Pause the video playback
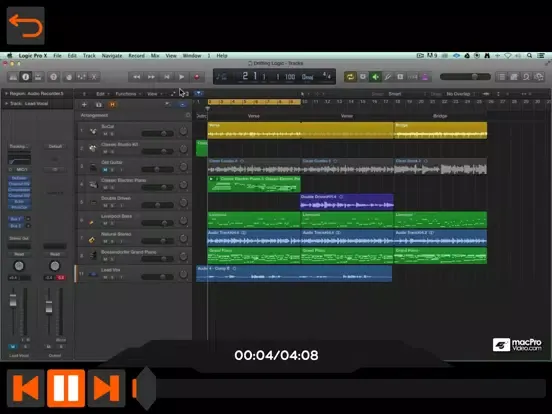The width and height of the screenshot is (552, 414). coord(66,388)
